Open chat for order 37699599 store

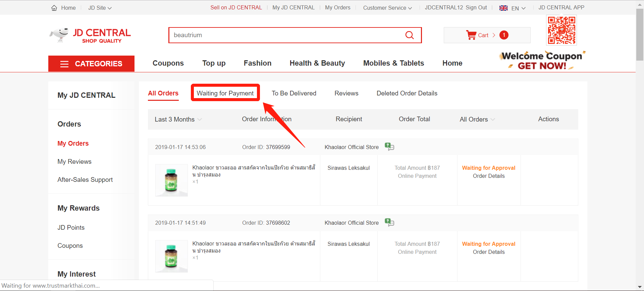389,147
